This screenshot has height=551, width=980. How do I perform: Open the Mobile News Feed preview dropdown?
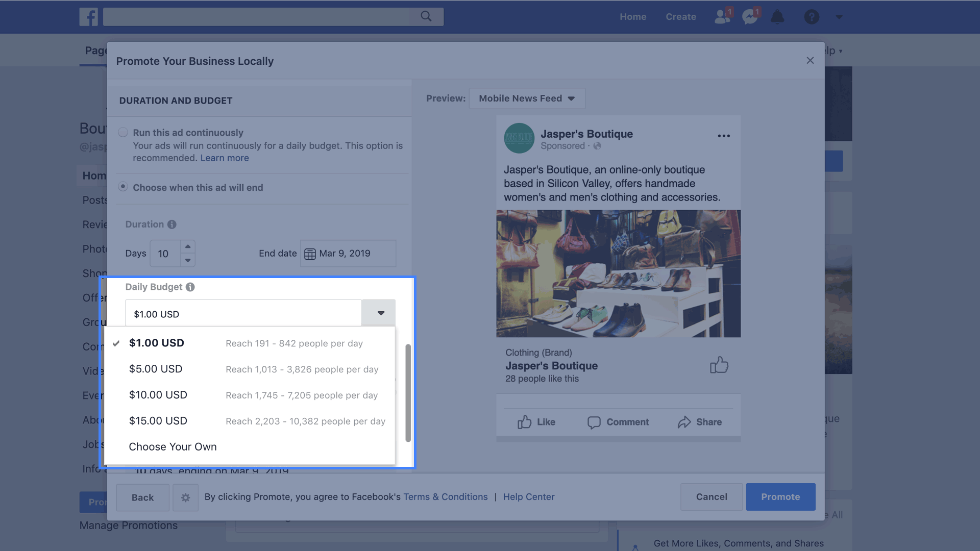(x=527, y=98)
